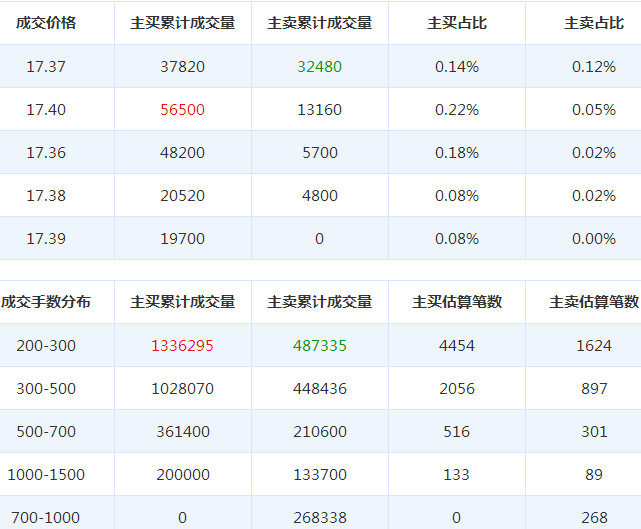This screenshot has width=641, height=529.
Task: Select the 700-1000 lot range row label
Action: [x=46, y=518]
